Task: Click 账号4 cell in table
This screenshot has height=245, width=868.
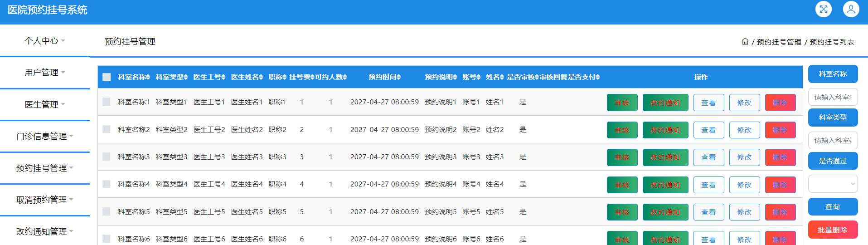Action: point(471,184)
